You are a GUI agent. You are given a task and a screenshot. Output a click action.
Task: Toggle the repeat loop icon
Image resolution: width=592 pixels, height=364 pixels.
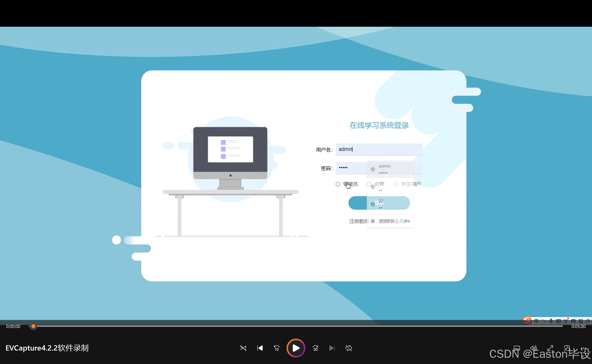coord(349,348)
